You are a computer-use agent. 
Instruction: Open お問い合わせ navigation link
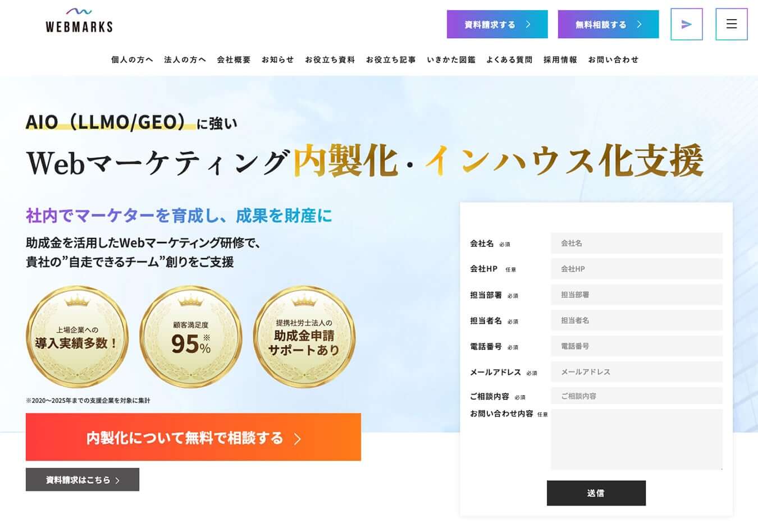click(613, 59)
